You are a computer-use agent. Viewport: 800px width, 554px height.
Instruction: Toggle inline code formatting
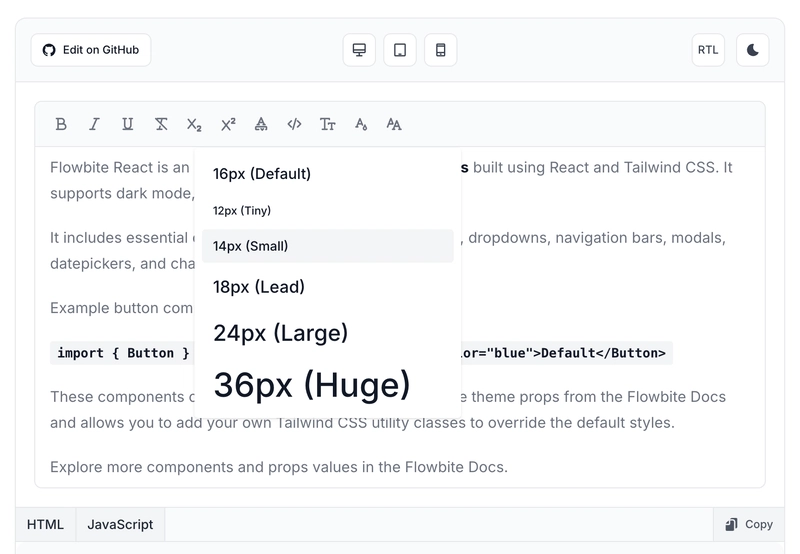(x=294, y=124)
